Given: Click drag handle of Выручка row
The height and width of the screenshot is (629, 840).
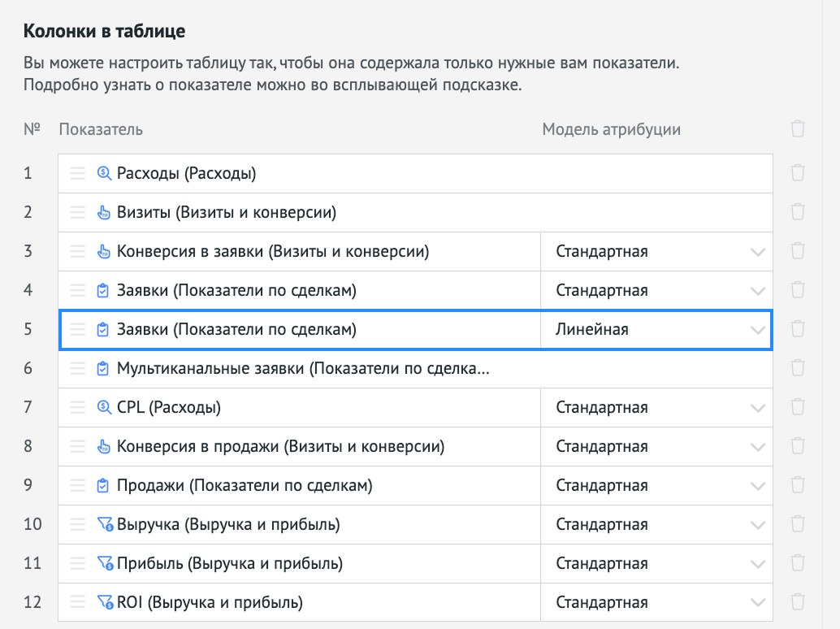Looking at the screenshot, I should pos(77,524).
